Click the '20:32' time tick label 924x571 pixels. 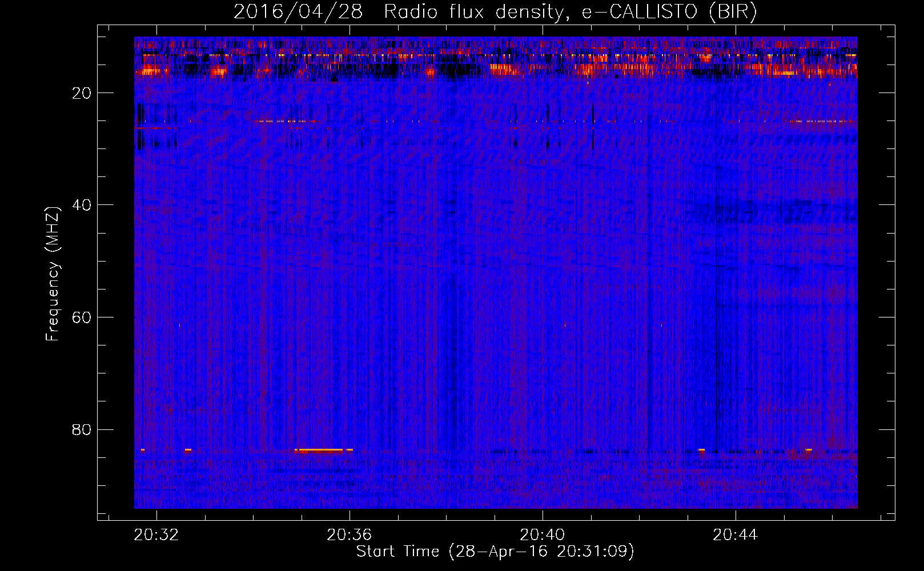[x=156, y=534]
